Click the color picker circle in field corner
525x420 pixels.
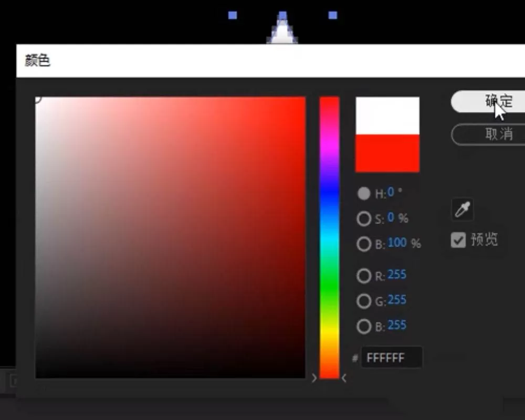pos(37,99)
